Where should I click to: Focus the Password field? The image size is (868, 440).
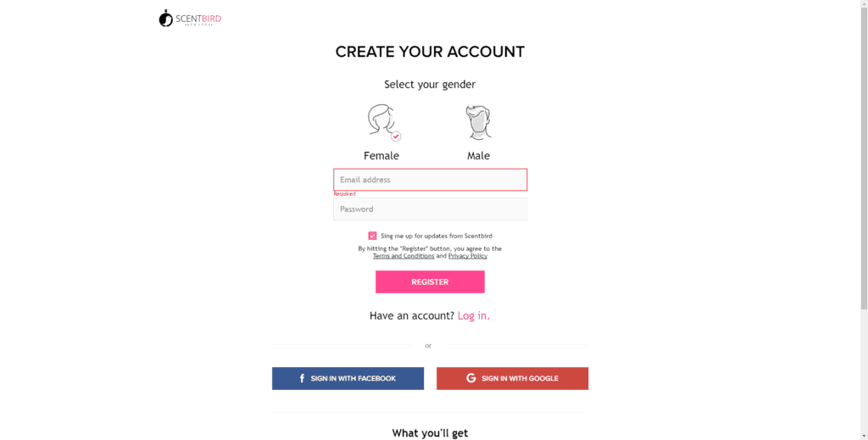coord(430,209)
